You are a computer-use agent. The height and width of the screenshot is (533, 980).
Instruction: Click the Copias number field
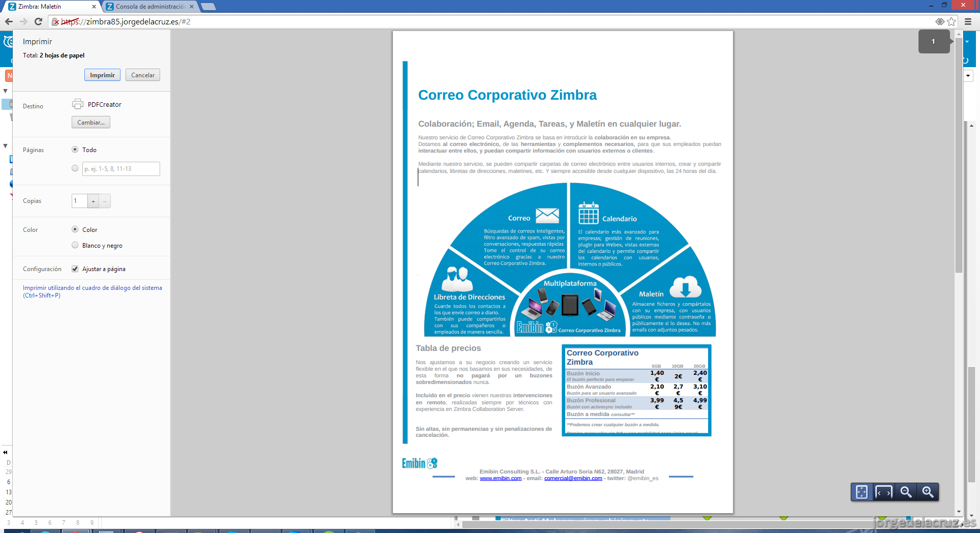[80, 201]
